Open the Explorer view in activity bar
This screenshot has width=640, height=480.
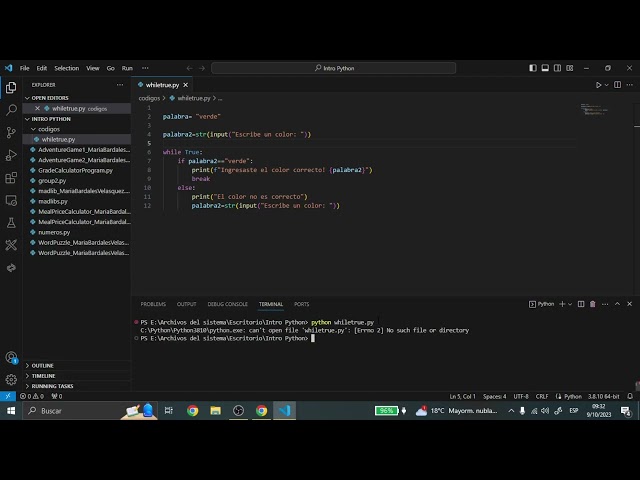(x=11, y=87)
